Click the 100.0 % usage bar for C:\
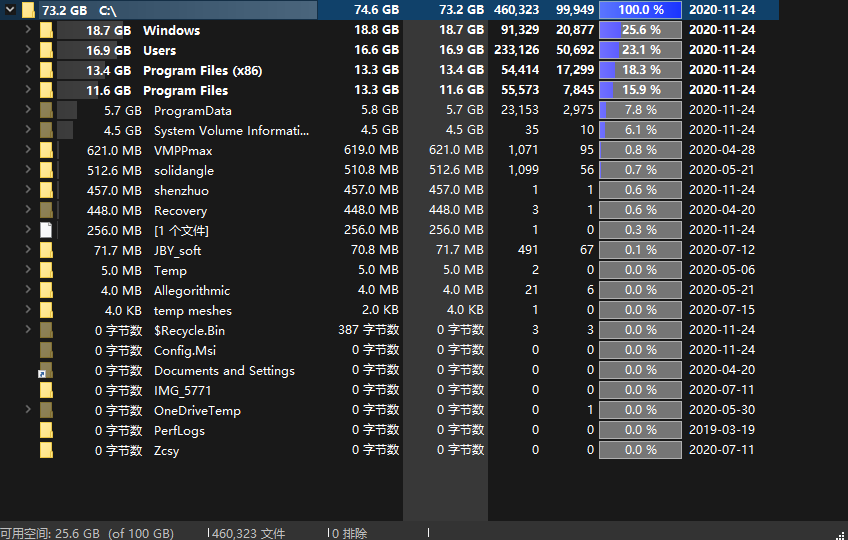848x540 pixels. [640, 10]
